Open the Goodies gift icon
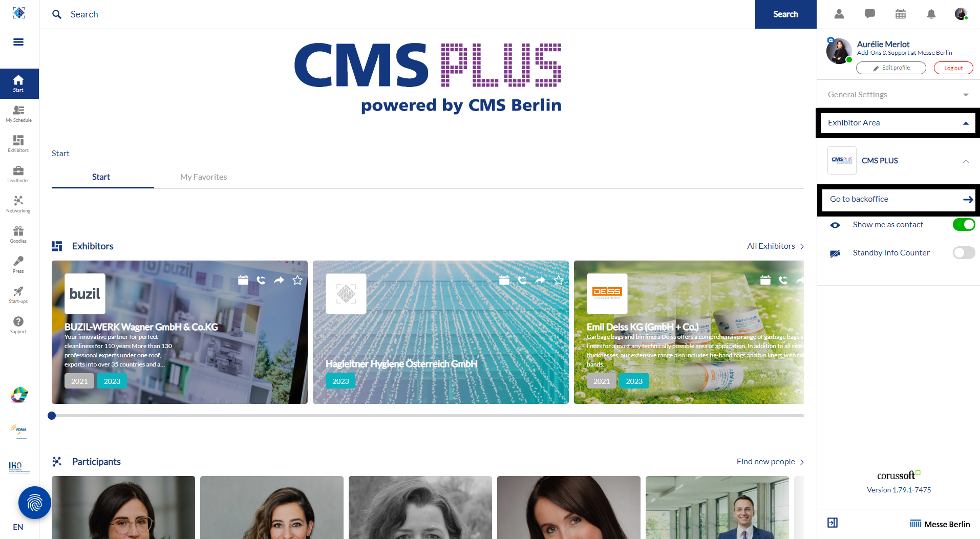Image resolution: width=980 pixels, height=539 pixels. point(18,234)
